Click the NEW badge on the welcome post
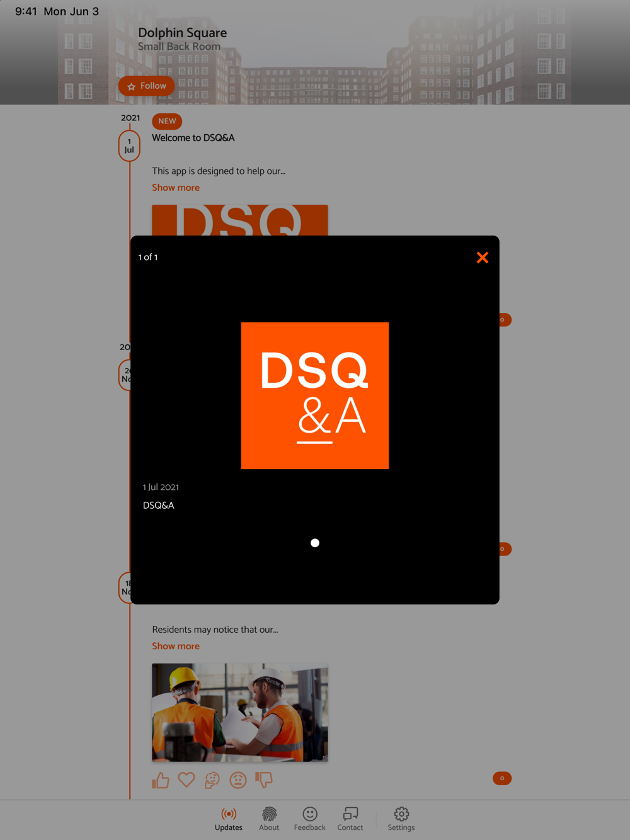This screenshot has width=630, height=840. point(167,121)
